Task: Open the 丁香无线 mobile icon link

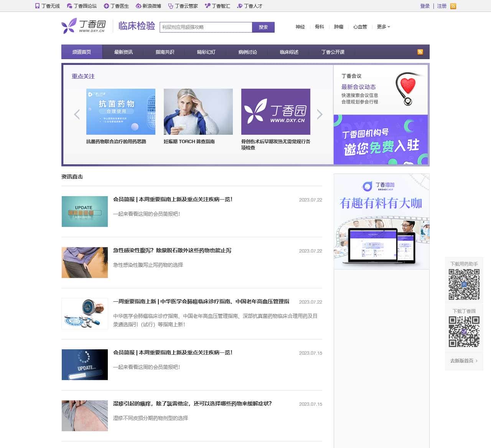Action: (37, 6)
